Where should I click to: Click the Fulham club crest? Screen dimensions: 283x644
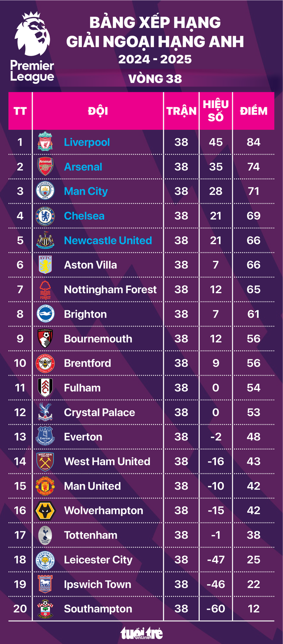(45, 388)
